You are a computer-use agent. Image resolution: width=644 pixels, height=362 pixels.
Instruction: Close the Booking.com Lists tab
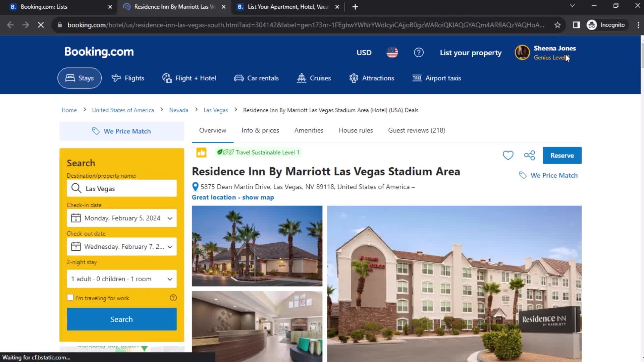pos(110,7)
